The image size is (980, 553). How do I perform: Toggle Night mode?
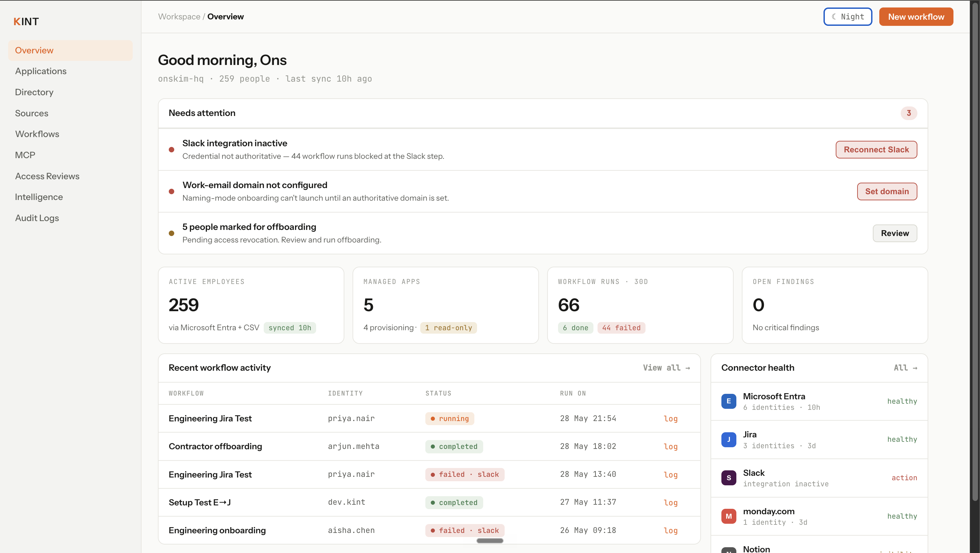pos(848,17)
